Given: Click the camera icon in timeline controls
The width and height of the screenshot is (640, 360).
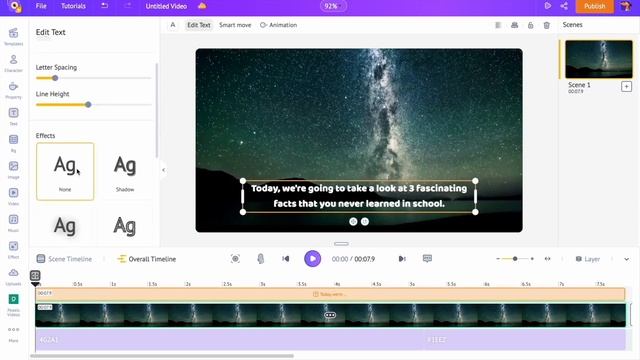Looking at the screenshot, I should click(235, 259).
